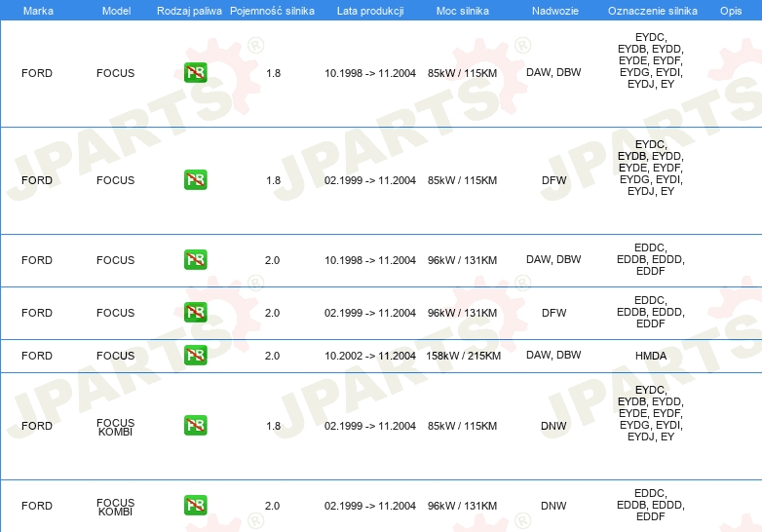Click 'FOCUS' model in the first 1.8 row
This screenshot has height=532, width=762.
115,73
